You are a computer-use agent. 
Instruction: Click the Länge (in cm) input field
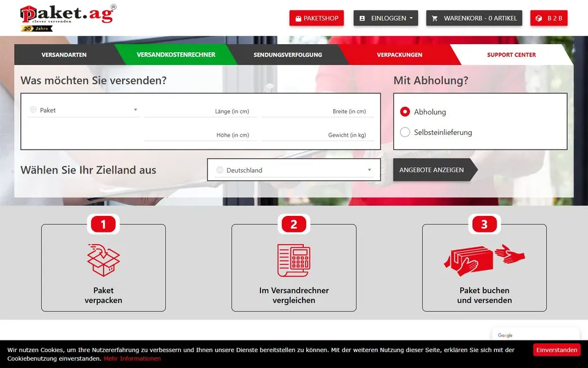pyautogui.click(x=201, y=111)
